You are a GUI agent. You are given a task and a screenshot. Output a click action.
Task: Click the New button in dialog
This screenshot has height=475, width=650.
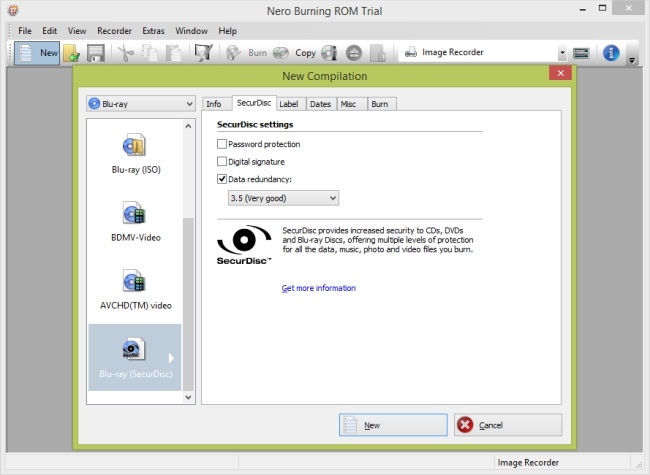point(393,425)
